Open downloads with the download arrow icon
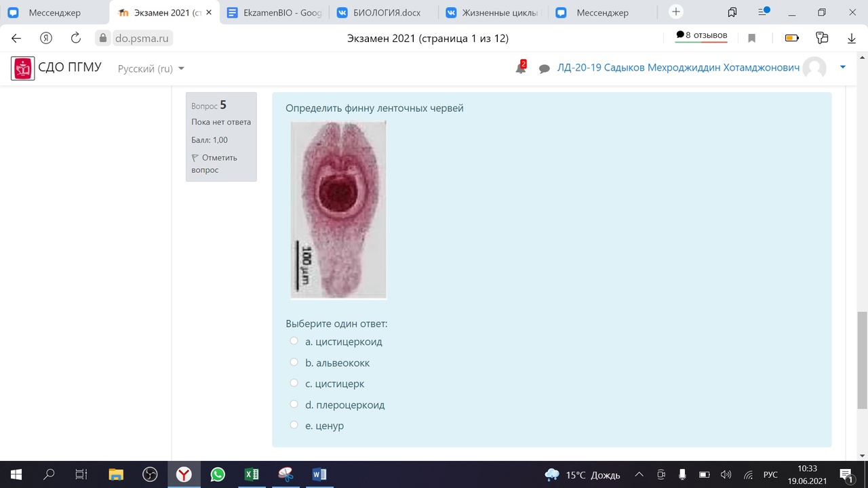Screen dimensions: 868x488 coord(852,39)
